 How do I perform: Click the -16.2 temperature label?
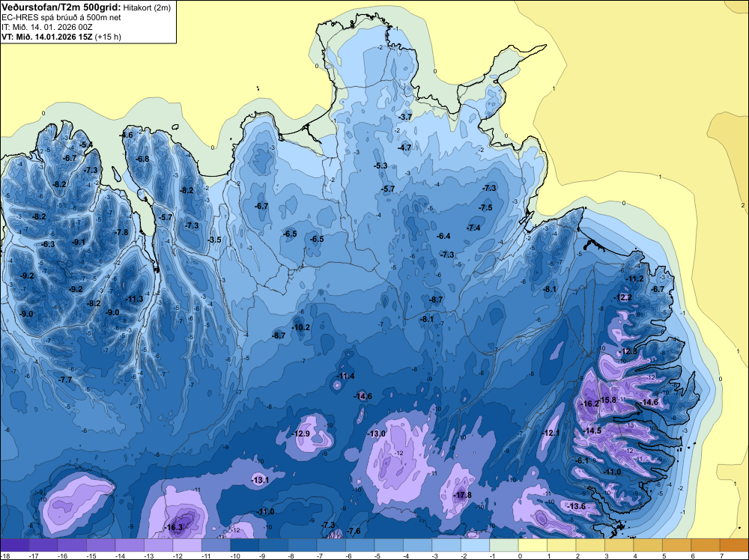click(589, 404)
